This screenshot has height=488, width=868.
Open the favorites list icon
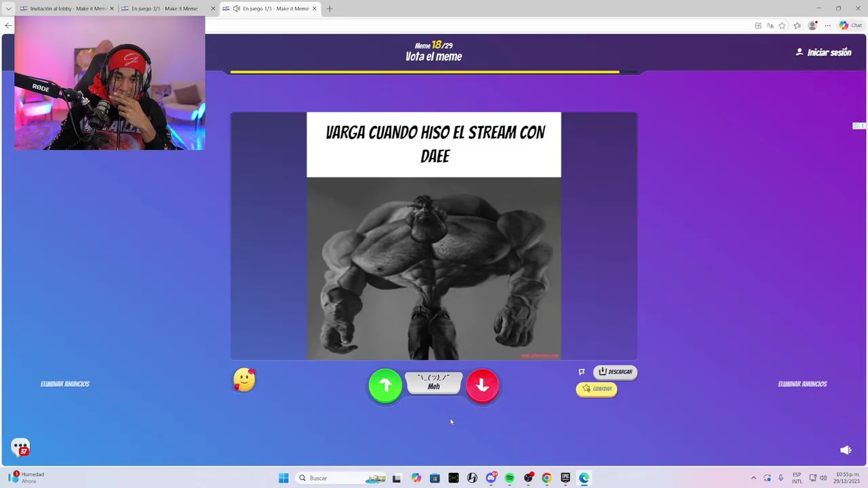797,26
